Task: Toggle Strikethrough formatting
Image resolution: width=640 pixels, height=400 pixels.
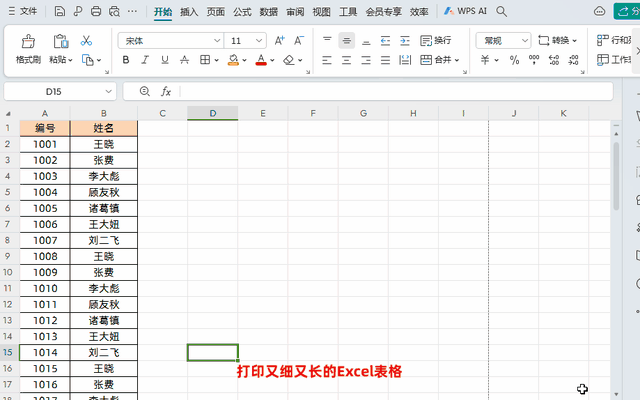Action: [x=184, y=60]
